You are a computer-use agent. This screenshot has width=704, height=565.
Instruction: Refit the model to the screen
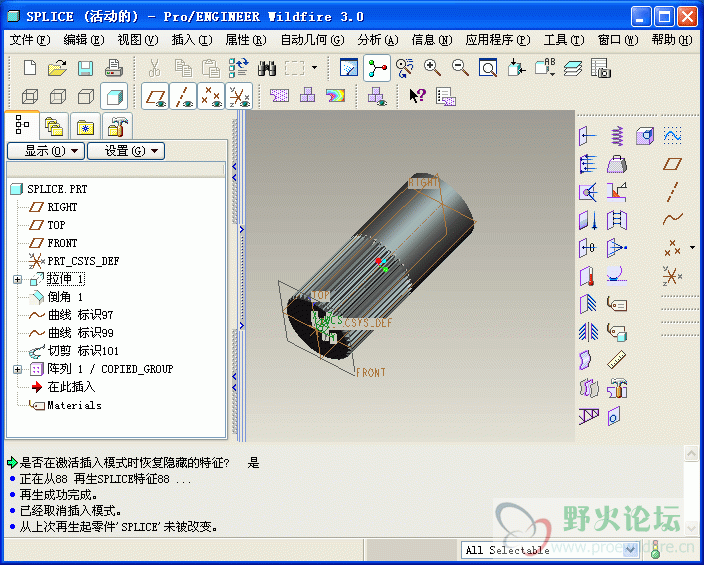pos(488,68)
